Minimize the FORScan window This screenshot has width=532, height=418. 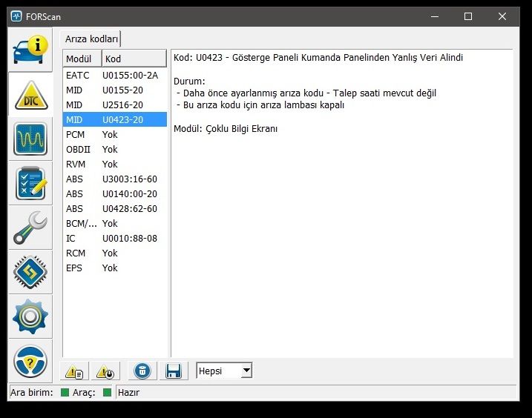(x=435, y=16)
